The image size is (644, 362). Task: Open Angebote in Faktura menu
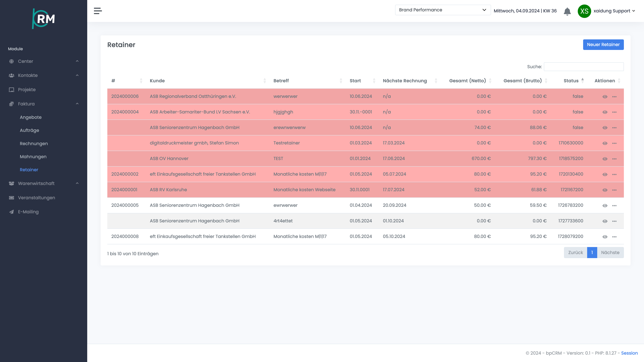(31, 117)
